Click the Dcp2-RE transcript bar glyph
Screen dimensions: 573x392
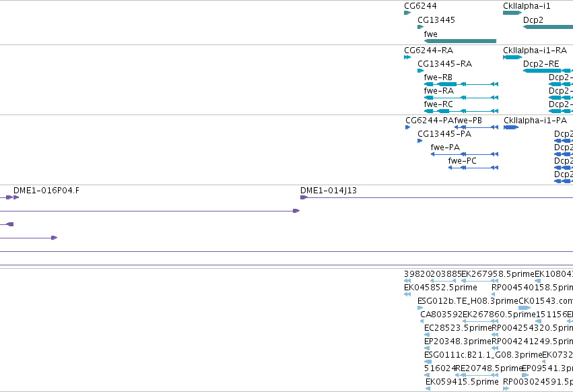coord(542,71)
